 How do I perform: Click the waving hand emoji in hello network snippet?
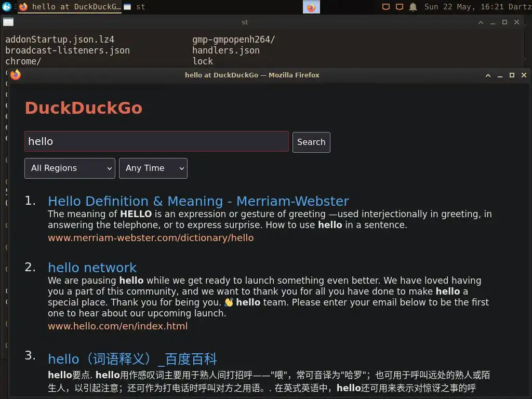tap(229, 302)
